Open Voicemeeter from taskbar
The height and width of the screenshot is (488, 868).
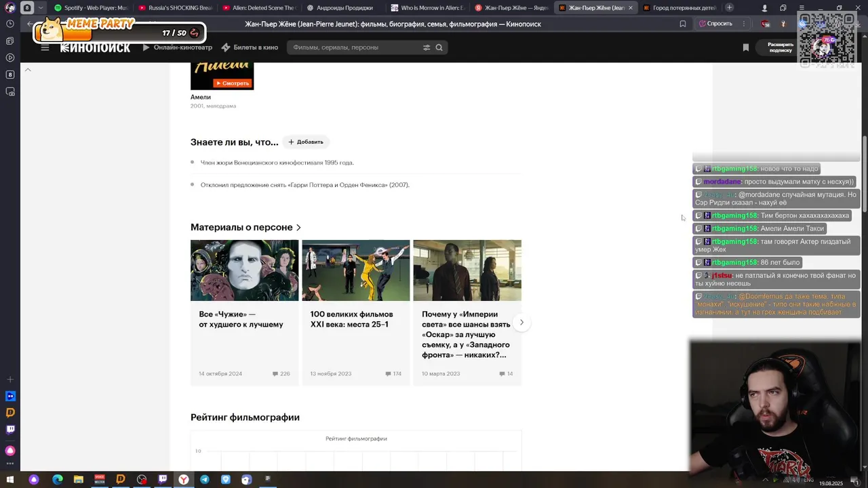coord(100,479)
